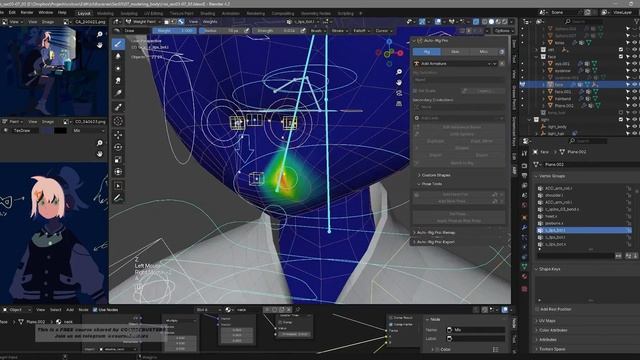640x360 pixels.
Task: Expand the Color Attributes panel
Action: click(552, 330)
